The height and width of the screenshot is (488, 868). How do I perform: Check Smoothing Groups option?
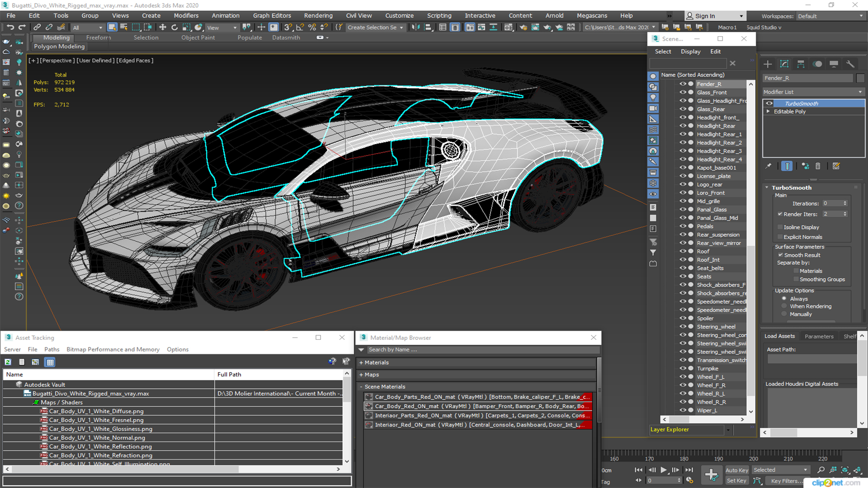click(x=796, y=280)
